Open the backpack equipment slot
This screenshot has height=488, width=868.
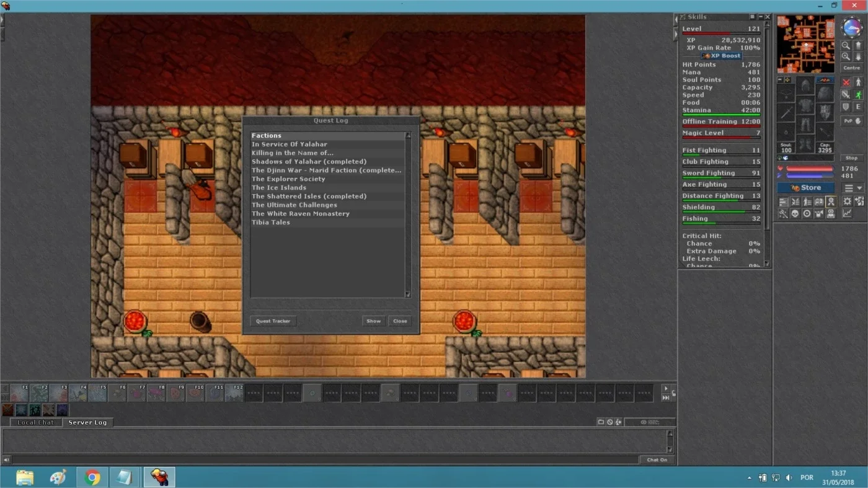(x=825, y=93)
